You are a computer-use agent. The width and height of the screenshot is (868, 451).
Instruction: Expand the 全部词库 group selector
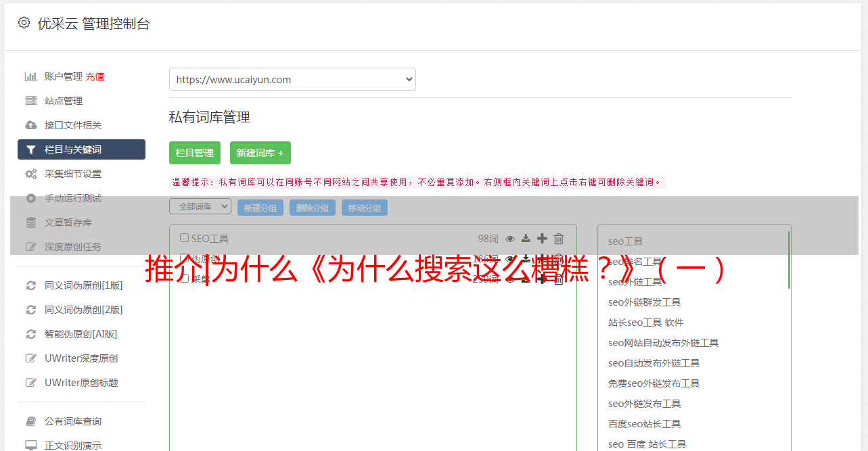[x=200, y=207]
